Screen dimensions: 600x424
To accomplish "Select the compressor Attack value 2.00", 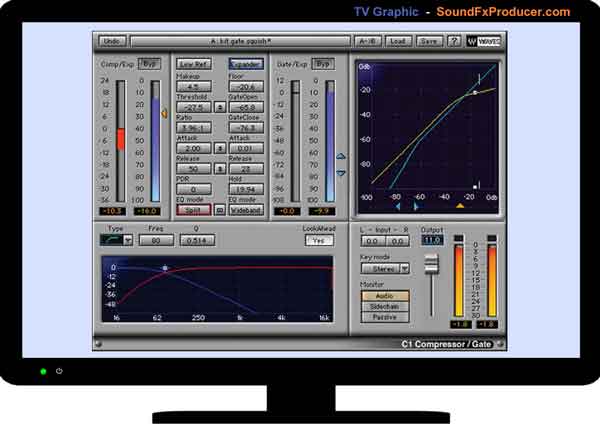I will click(194, 148).
